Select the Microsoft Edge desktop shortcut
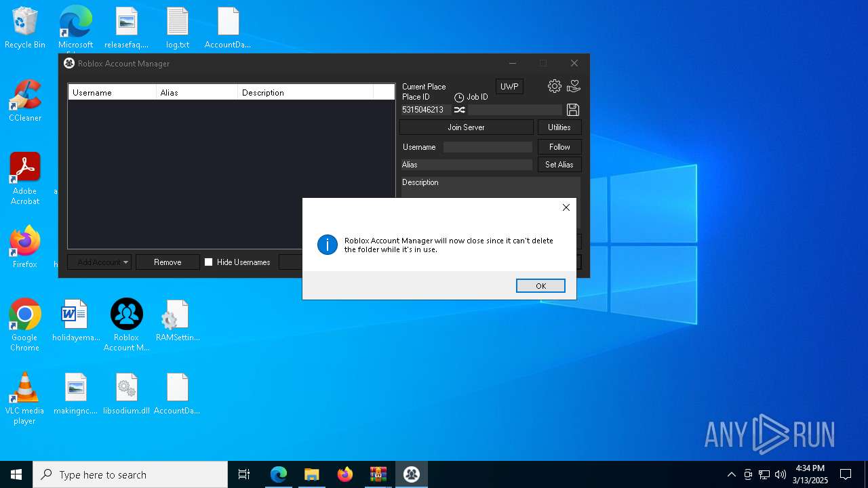The image size is (868, 488). click(76, 28)
